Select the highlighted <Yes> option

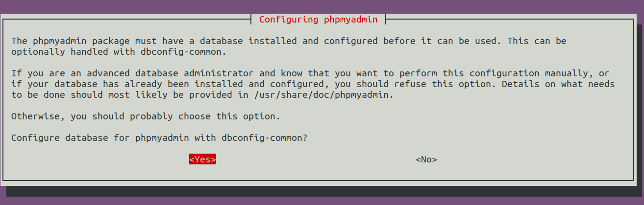[202, 159]
